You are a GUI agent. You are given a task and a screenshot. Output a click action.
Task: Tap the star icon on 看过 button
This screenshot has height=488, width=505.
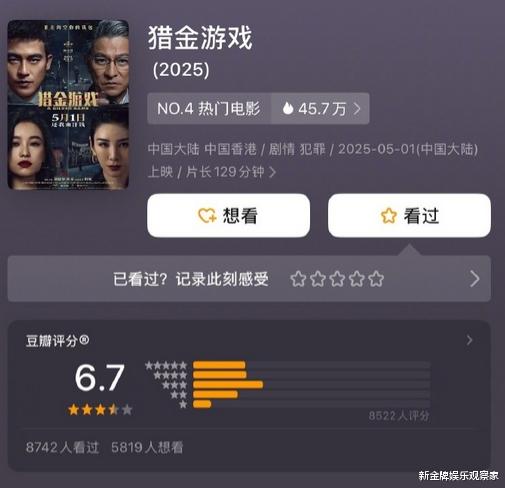pos(389,216)
